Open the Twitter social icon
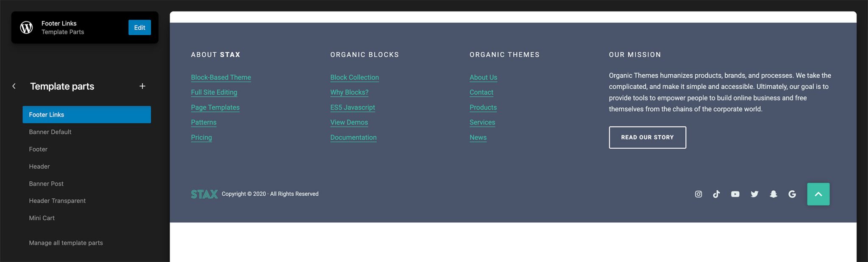868x262 pixels. pyautogui.click(x=754, y=194)
